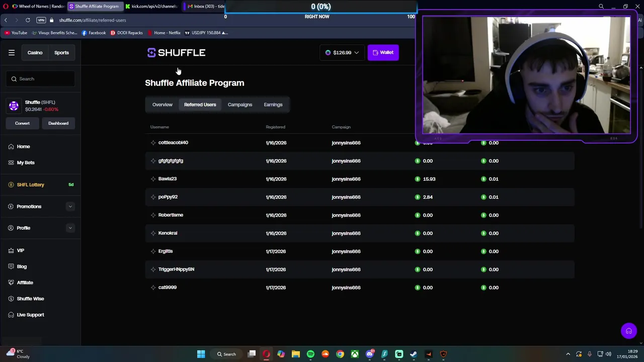The height and width of the screenshot is (362, 644).
Task: Open the DODI Repacks bookmark
Action: point(126,33)
